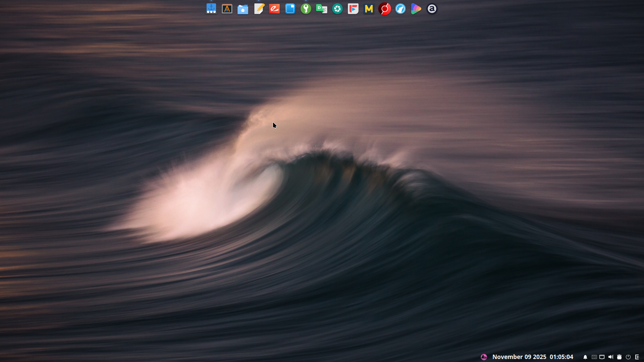Screen dimensions: 644x362
Task: Open the volume speaker control
Action: click(x=610, y=357)
